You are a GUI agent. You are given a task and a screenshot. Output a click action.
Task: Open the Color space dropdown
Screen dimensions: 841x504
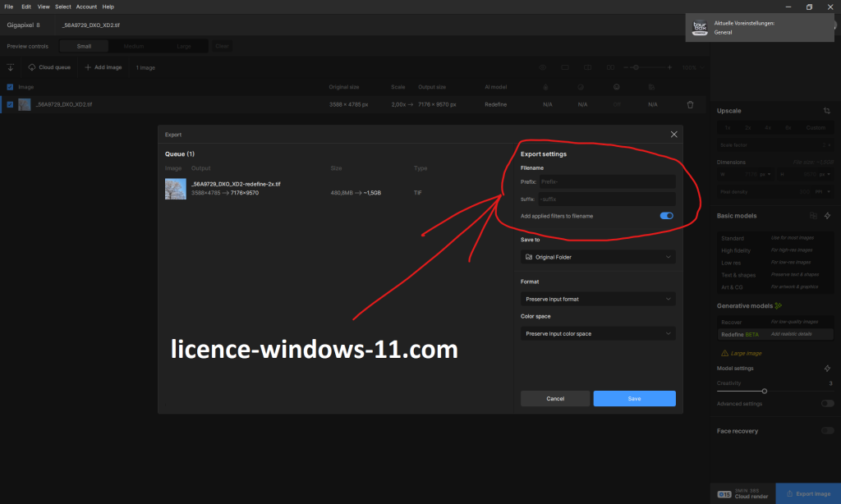(x=598, y=334)
